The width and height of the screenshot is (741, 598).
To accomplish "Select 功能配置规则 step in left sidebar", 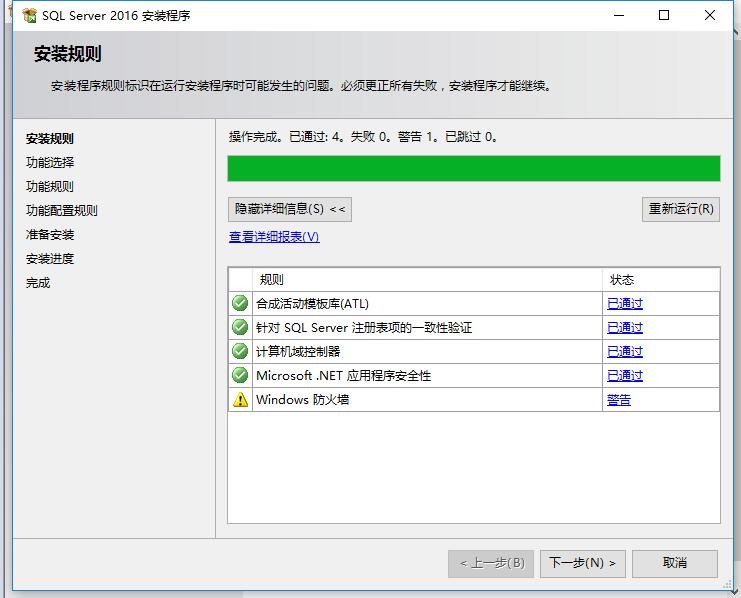I will [x=62, y=210].
